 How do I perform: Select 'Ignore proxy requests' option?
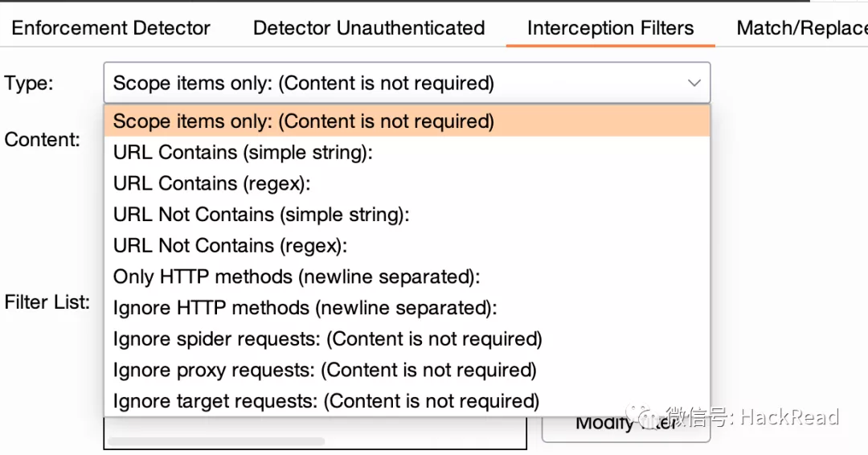(325, 370)
